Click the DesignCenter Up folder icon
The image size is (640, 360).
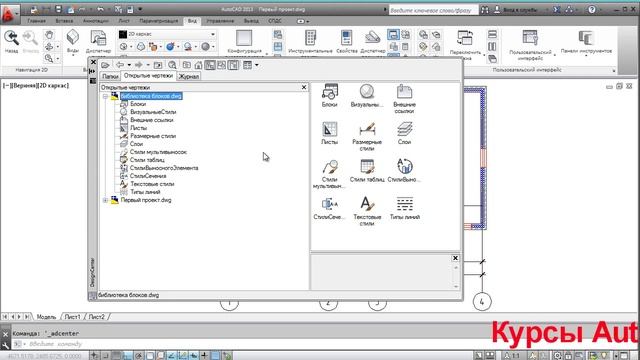coord(158,65)
